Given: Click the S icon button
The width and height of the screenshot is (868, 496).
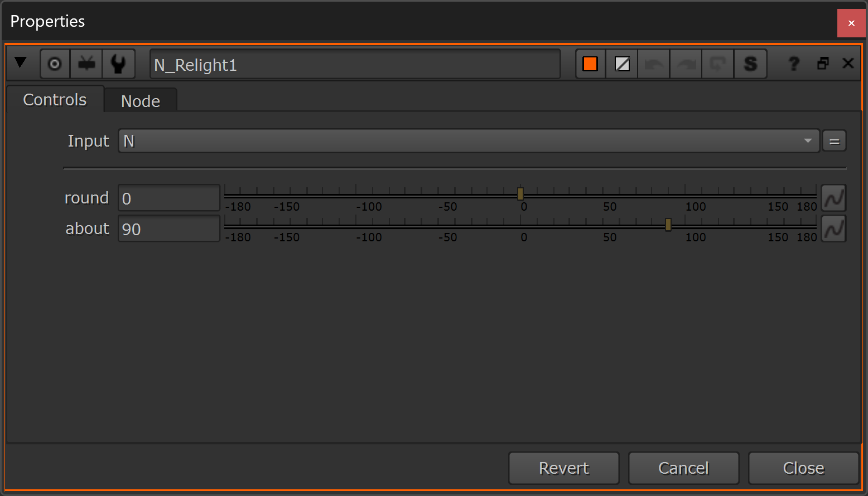Looking at the screenshot, I should (750, 64).
